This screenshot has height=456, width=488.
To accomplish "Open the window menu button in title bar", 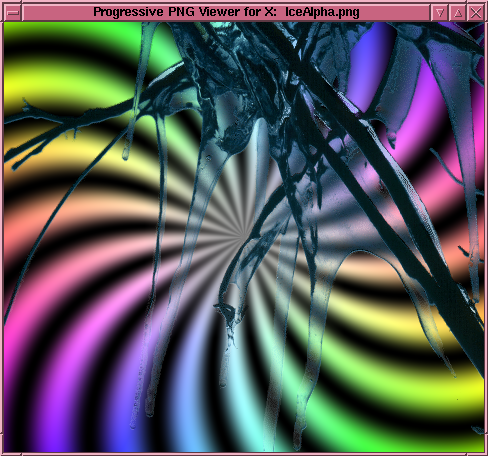I will (13, 13).
